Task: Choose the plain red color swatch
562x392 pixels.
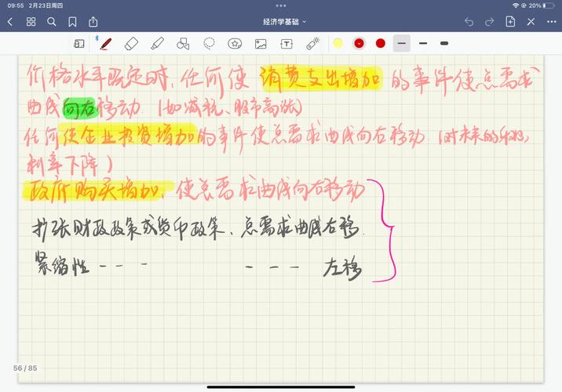Action: [x=380, y=43]
